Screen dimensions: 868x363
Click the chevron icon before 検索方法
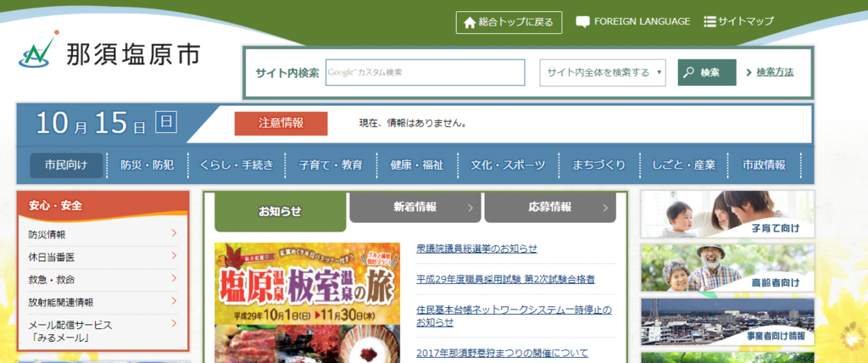click(749, 73)
